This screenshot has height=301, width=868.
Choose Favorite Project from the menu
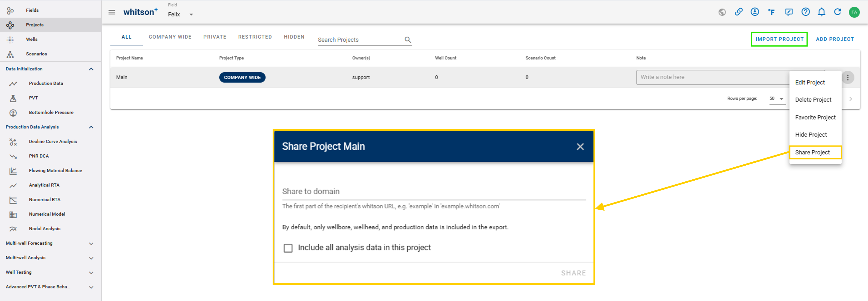(x=815, y=117)
